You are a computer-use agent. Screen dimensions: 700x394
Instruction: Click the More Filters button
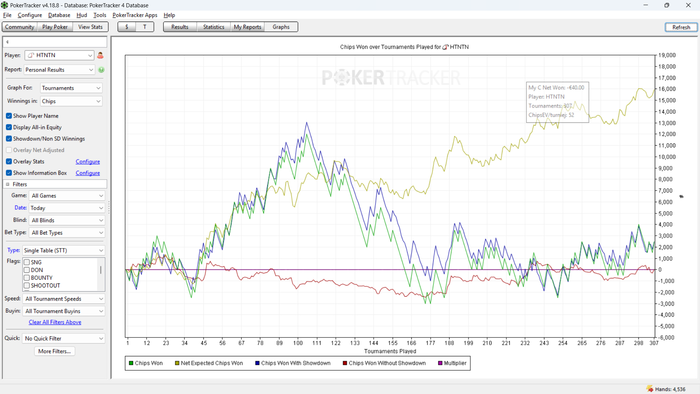coord(54,351)
